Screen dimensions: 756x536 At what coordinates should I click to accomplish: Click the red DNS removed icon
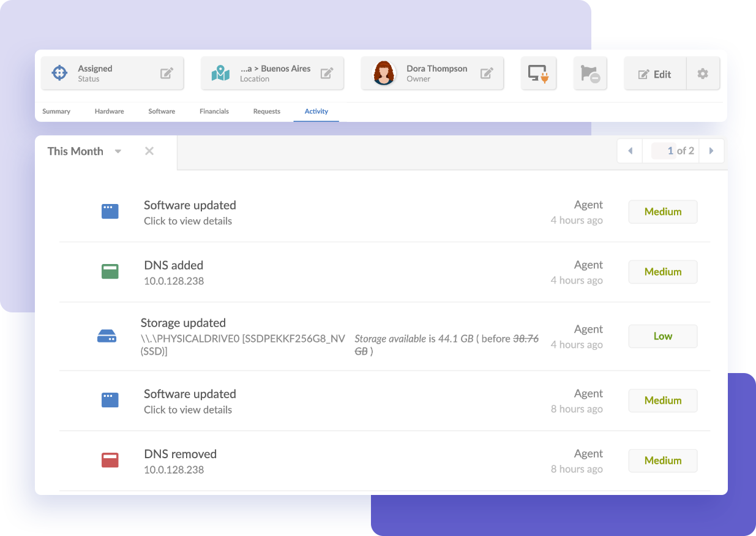point(110,459)
